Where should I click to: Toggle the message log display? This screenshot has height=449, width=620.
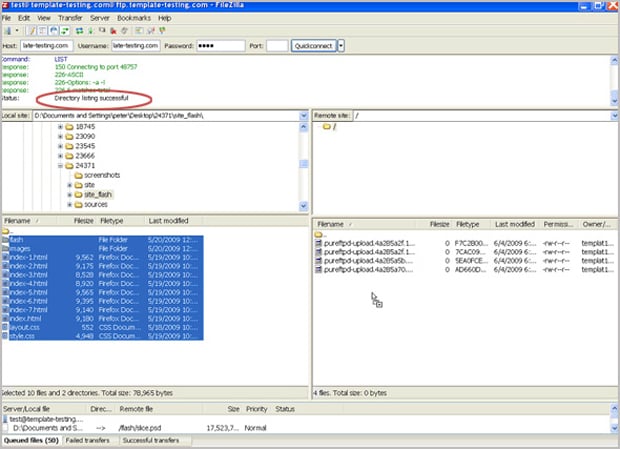coord(32,31)
